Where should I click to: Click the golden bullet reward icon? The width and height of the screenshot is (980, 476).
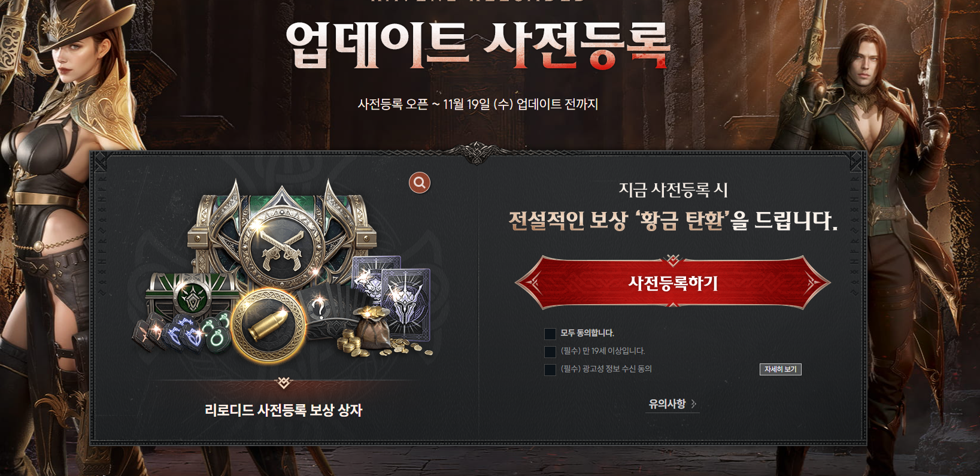269,325
